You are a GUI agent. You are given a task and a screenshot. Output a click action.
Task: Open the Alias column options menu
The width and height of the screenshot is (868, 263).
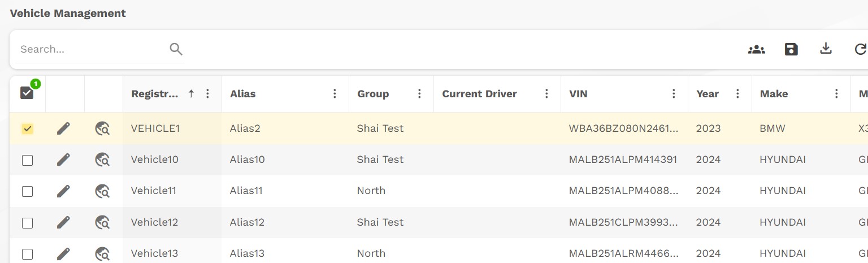335,94
